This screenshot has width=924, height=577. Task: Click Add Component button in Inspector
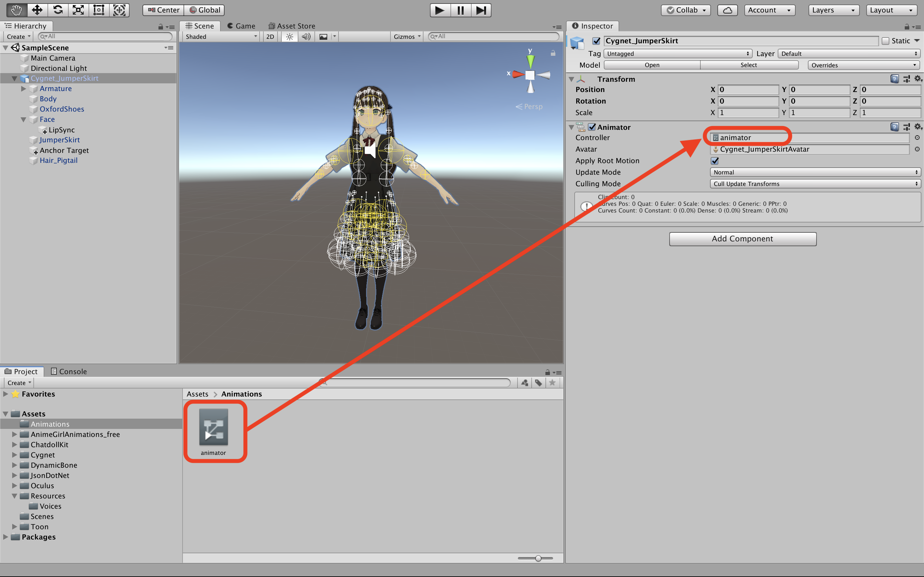(x=743, y=237)
